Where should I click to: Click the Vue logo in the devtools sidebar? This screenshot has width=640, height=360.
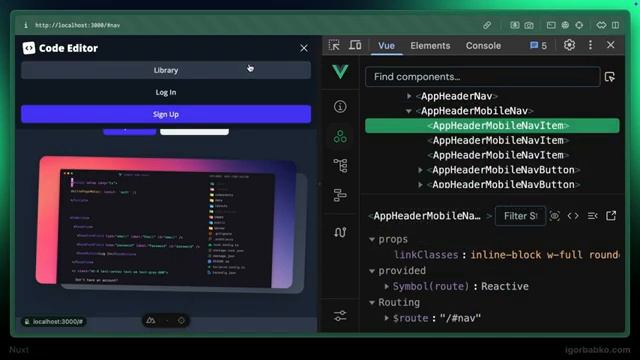pyautogui.click(x=340, y=72)
